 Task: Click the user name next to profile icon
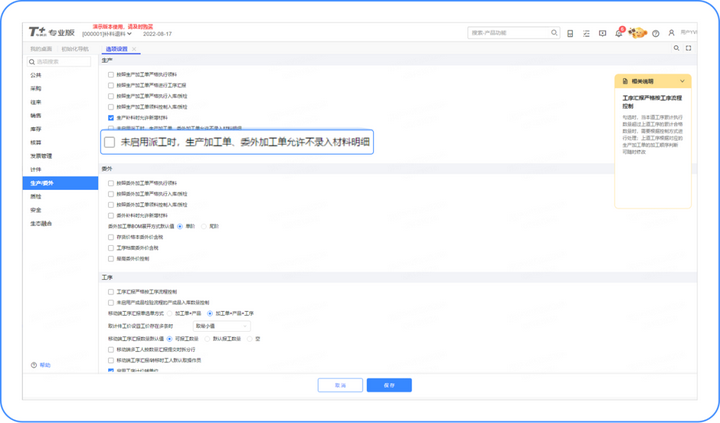pyautogui.click(x=688, y=33)
